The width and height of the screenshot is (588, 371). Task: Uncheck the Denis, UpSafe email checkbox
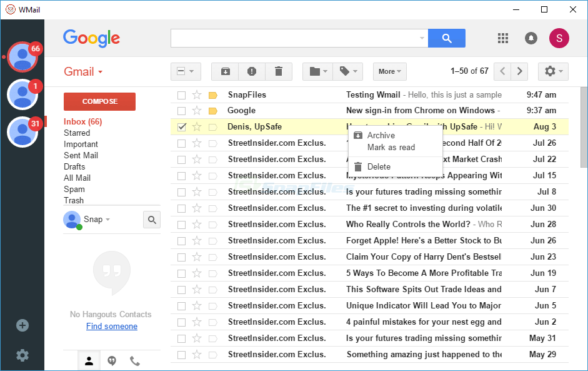click(x=181, y=127)
